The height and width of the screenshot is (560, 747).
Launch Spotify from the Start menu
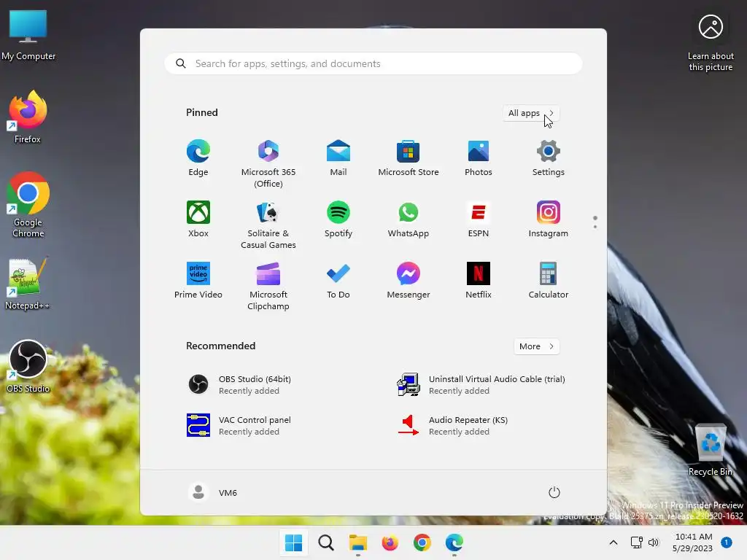pos(338,219)
